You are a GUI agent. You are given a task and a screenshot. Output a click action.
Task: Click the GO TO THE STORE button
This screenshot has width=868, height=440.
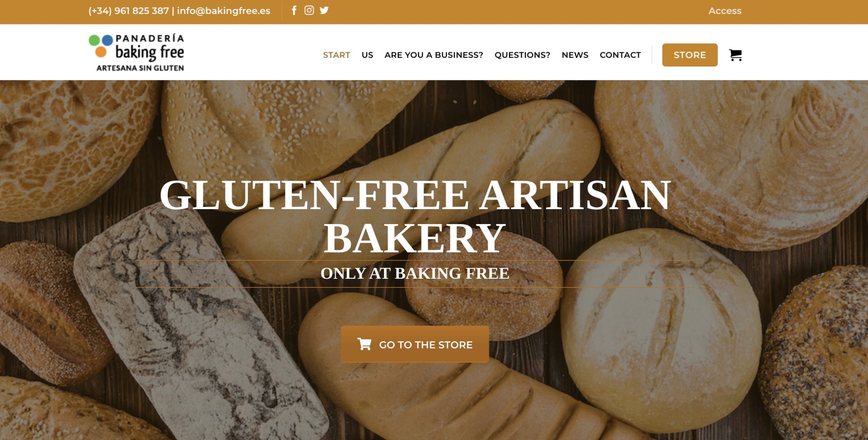[415, 344]
